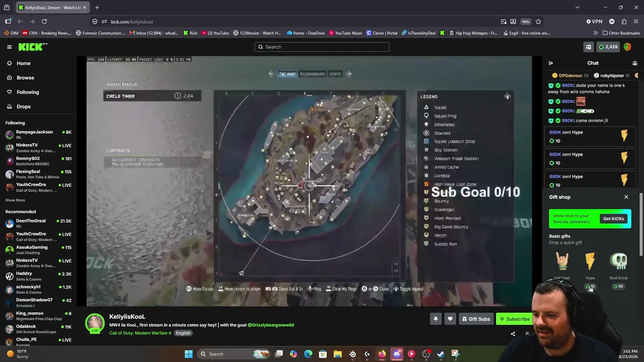The width and height of the screenshot is (644, 362).
Task: Open schneckyirl's recommended channel
Action: (38, 289)
